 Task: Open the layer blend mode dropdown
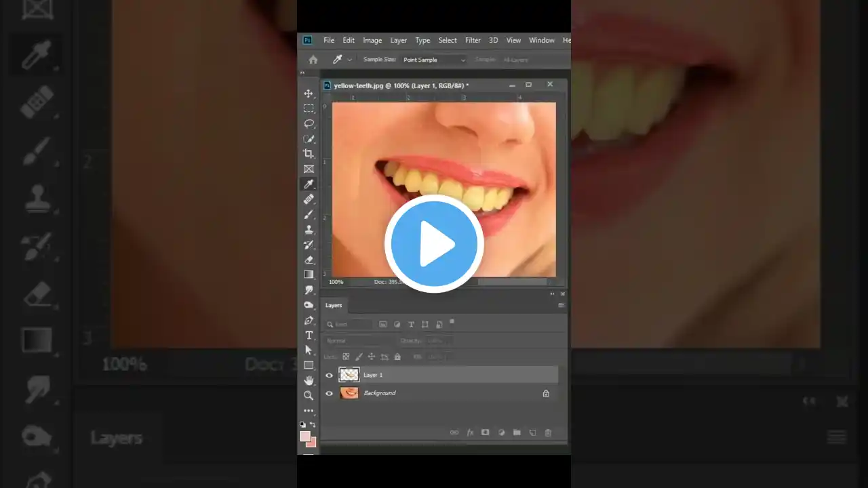[x=358, y=341]
